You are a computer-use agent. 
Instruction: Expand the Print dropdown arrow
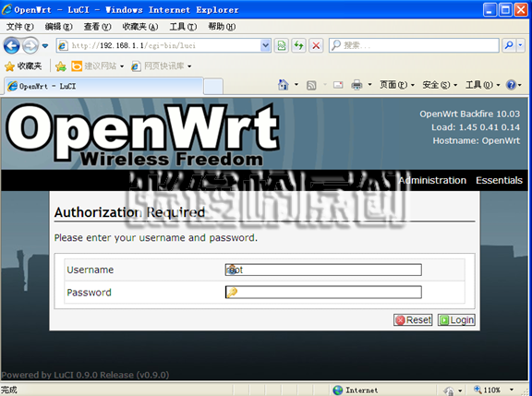369,84
